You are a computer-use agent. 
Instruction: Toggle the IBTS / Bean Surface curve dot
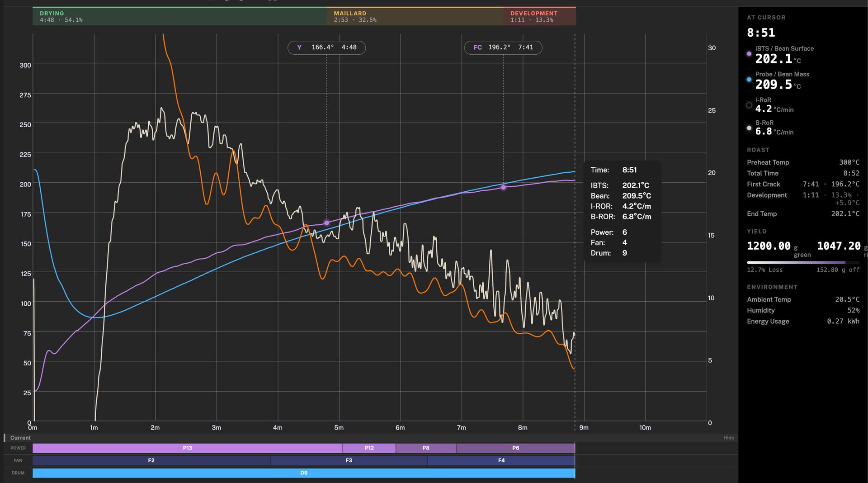click(749, 54)
